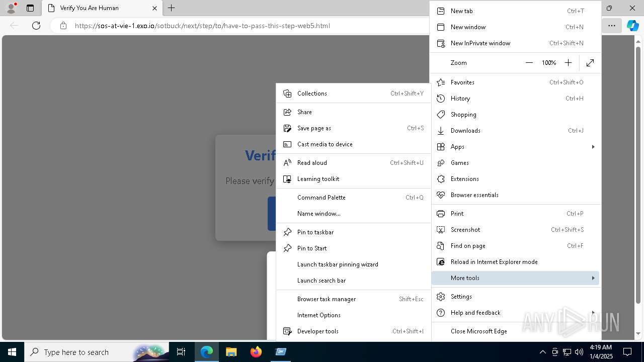
Task: Increase zoom with plus button
Action: [x=568, y=63]
